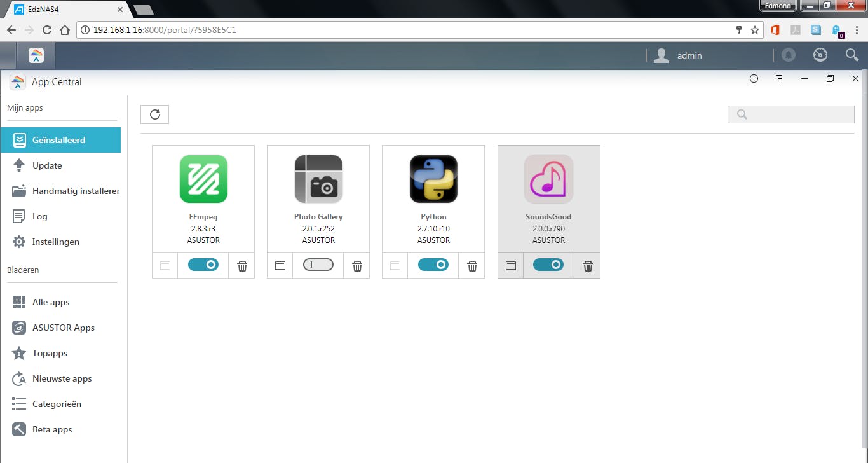Open ADM notifications bell icon
Viewport: 868px width, 463px height.
click(x=789, y=55)
